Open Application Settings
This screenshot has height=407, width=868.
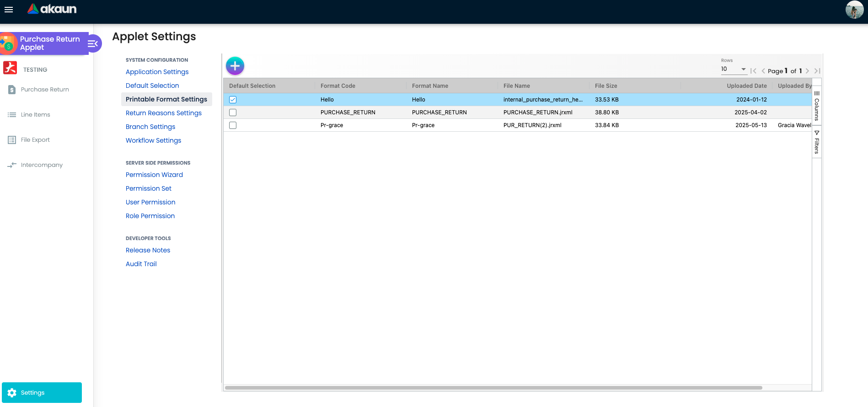click(x=157, y=72)
